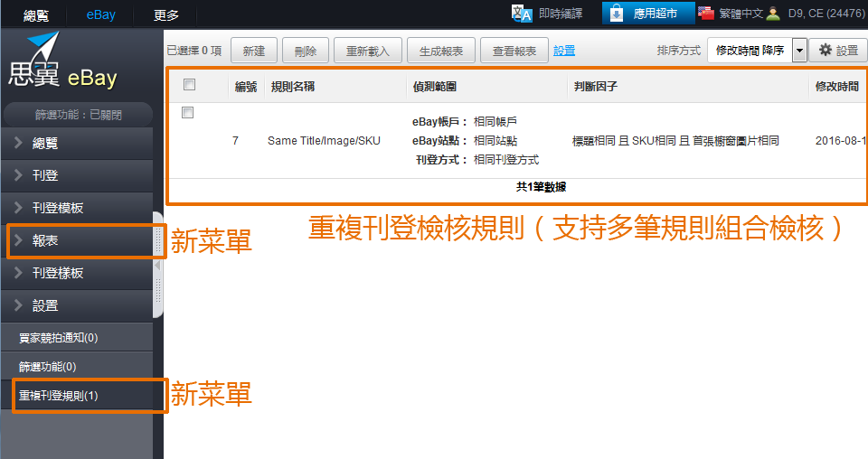Open 篩選功能(0) in sidebar
The width and height of the screenshot is (868, 459).
point(77,366)
